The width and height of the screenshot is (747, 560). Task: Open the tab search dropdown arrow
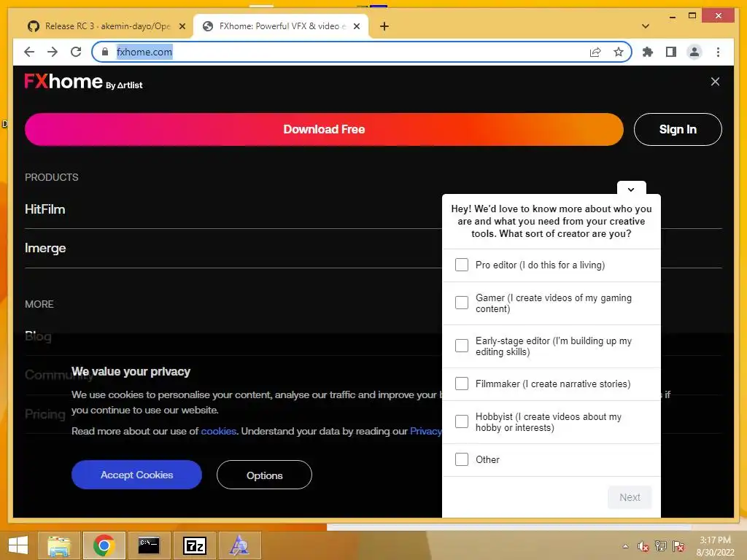[646, 26]
